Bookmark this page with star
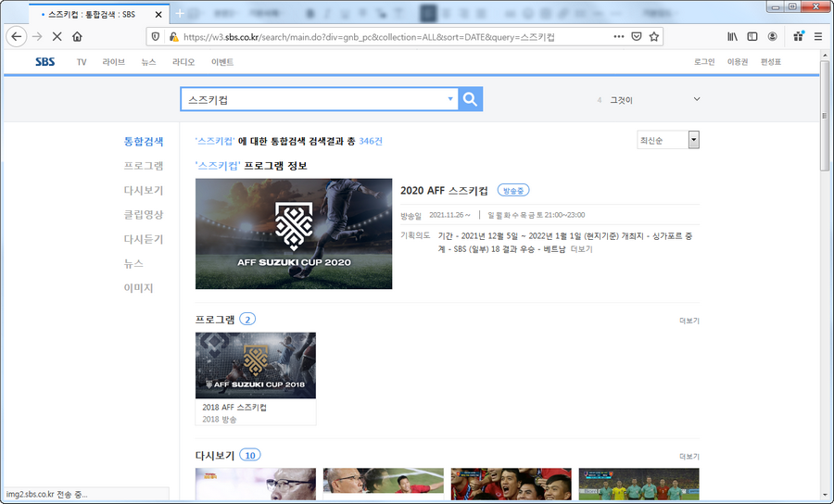 (x=653, y=37)
